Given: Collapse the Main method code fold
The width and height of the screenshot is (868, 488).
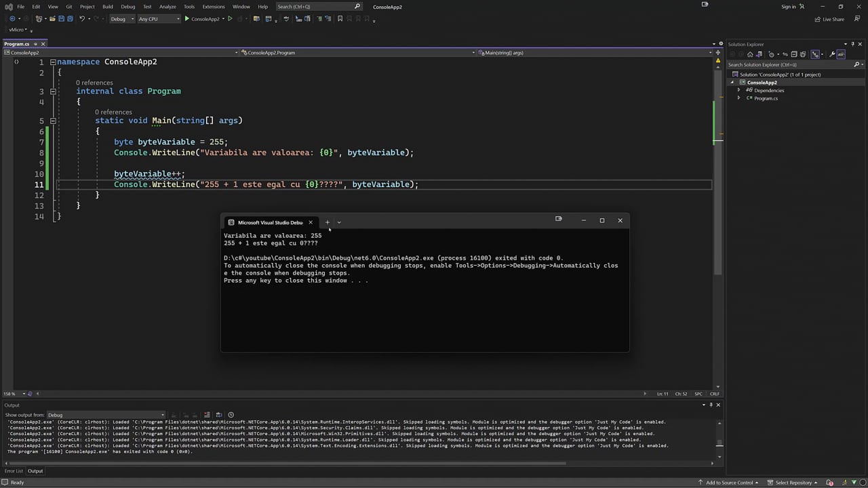Looking at the screenshot, I should click(53, 121).
